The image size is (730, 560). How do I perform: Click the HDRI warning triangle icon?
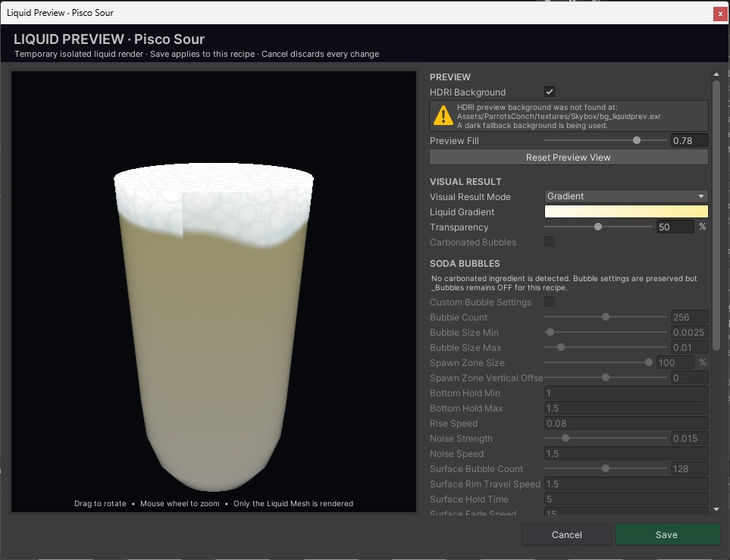[443, 115]
